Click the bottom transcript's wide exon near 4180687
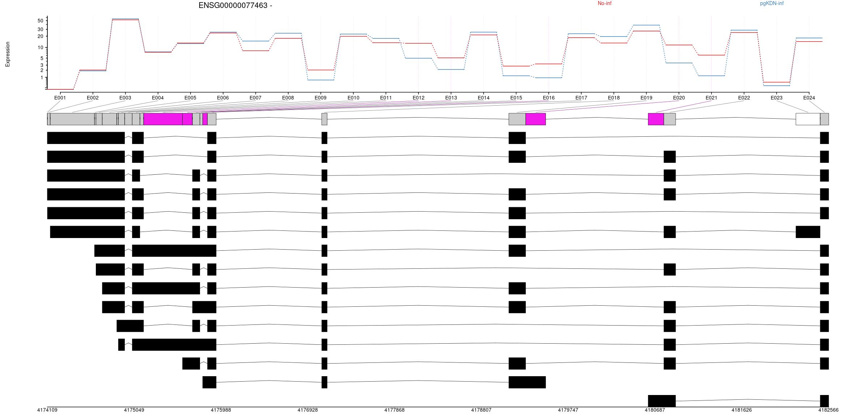The image size is (868, 416). click(x=662, y=401)
